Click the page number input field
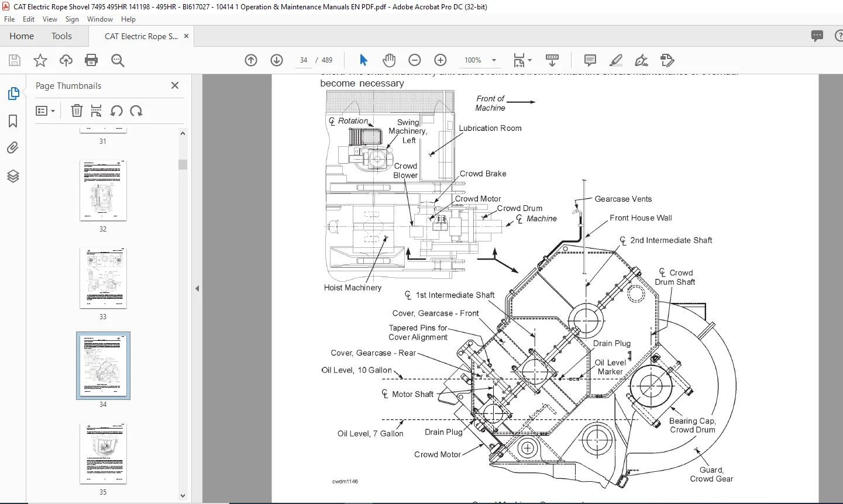 304,60
